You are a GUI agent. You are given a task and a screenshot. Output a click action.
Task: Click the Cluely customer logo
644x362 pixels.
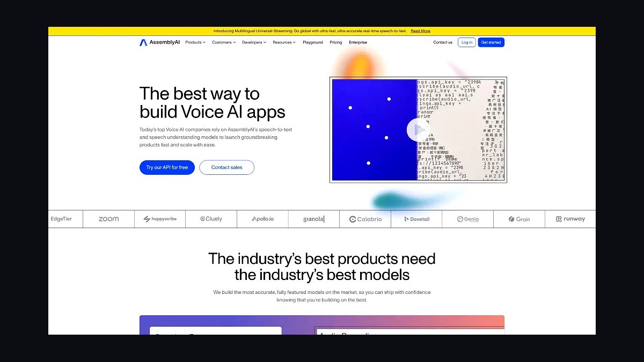(211, 219)
